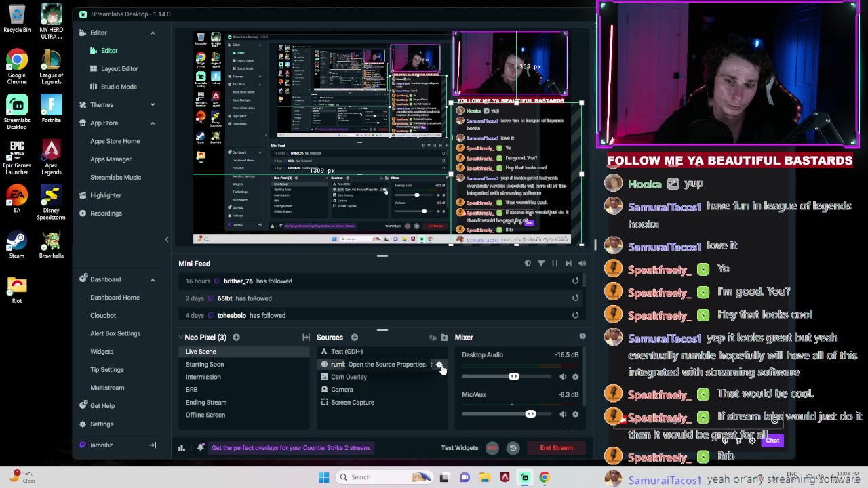
Task: Mute the Mic/Aux speaker
Action: pos(563,414)
